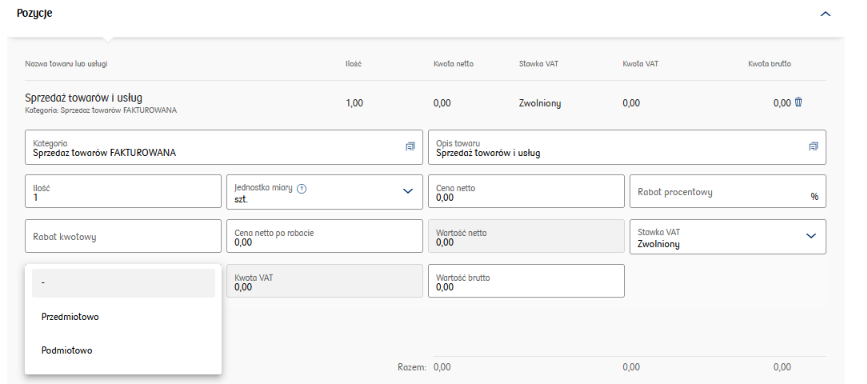Delete the Sprzedaż towarów i usług position
The width and height of the screenshot is (867, 384).
[x=798, y=102]
